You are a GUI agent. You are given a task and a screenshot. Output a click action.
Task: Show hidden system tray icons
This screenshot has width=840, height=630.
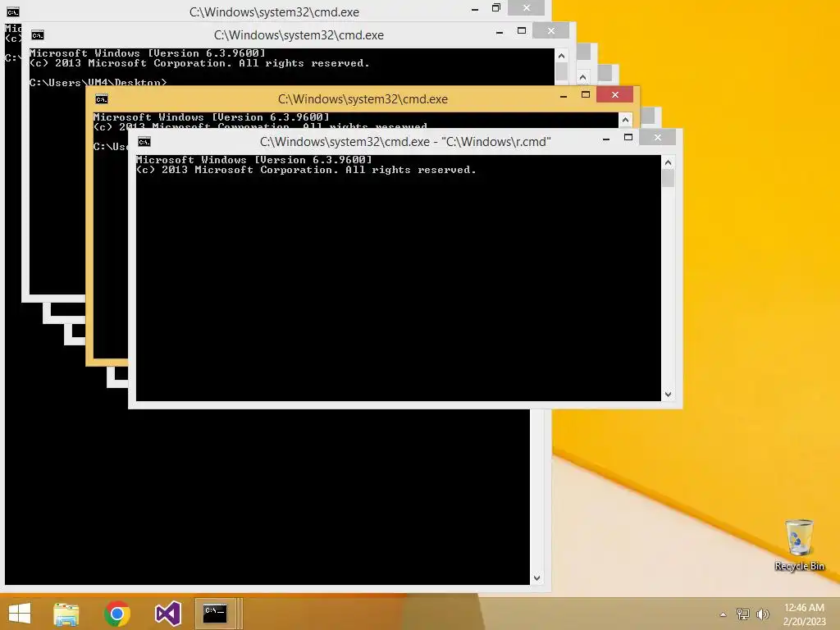724,614
